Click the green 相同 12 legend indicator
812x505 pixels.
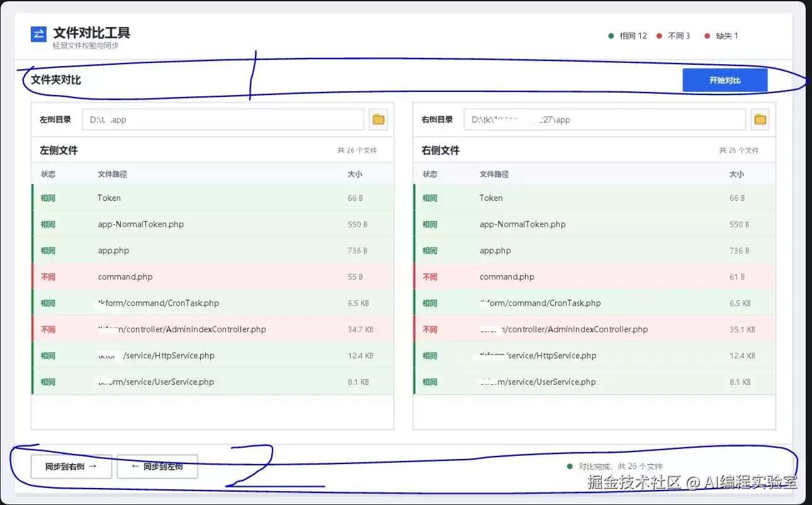(x=628, y=36)
